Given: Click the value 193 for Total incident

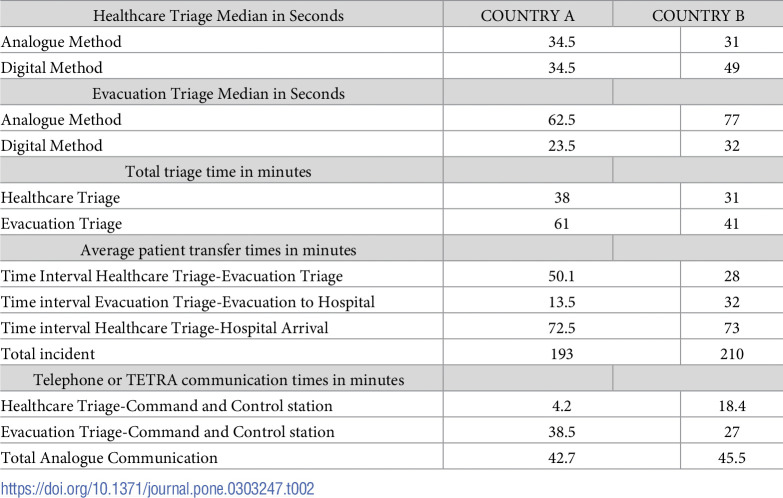Looking at the screenshot, I should [x=562, y=354].
